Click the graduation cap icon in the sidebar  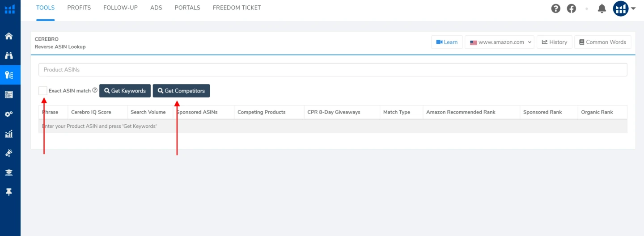9,173
